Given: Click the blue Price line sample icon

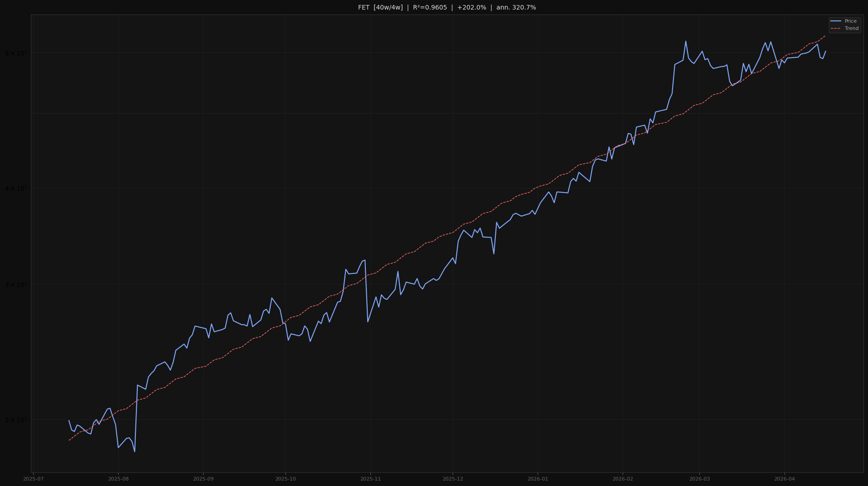Looking at the screenshot, I should (836, 21).
